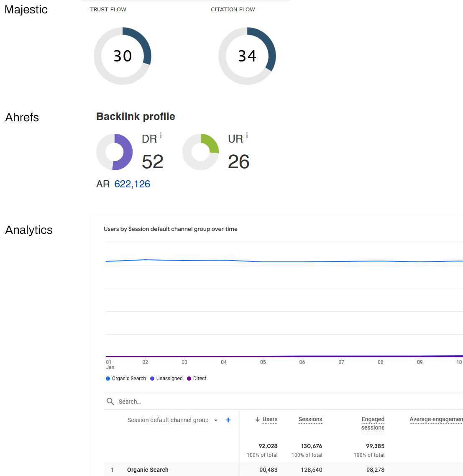
Task: Sort table by Users column
Action: pos(270,419)
